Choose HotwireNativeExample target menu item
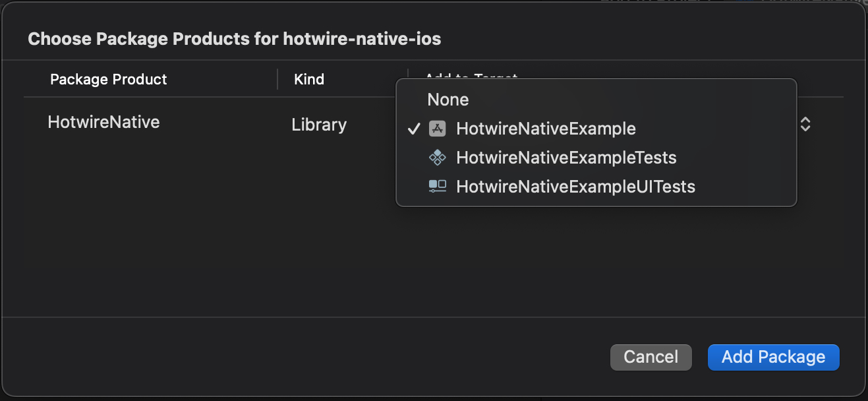This screenshot has height=401, width=868. coord(596,129)
